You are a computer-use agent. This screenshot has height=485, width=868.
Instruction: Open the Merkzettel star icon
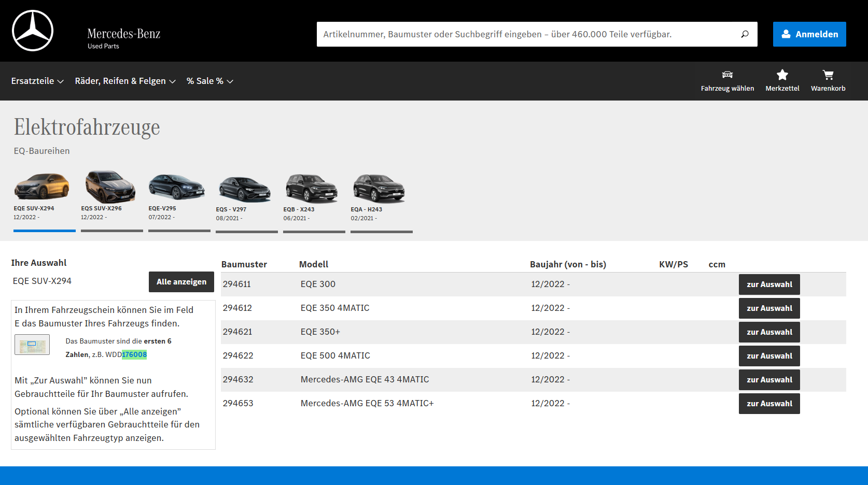(782, 75)
